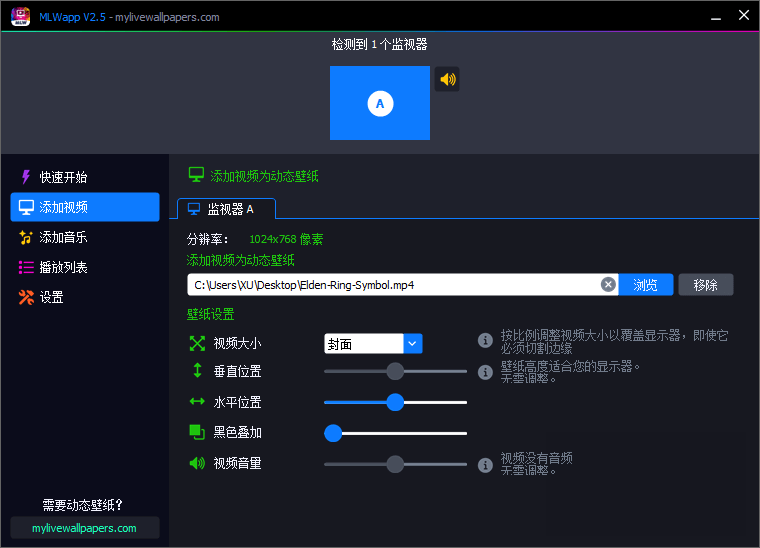Open the 视频大小 video size dropdown

(x=373, y=344)
